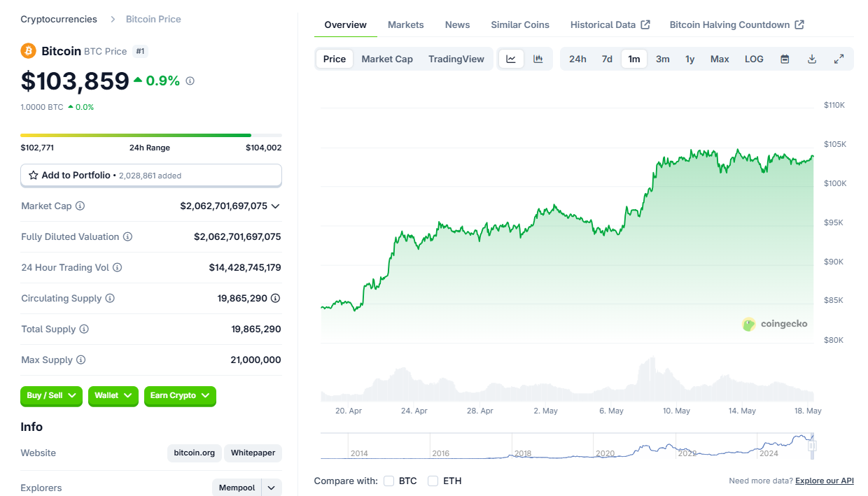The width and height of the screenshot is (868, 496).
Task: Set chart range to Max
Action: pyautogui.click(x=720, y=59)
